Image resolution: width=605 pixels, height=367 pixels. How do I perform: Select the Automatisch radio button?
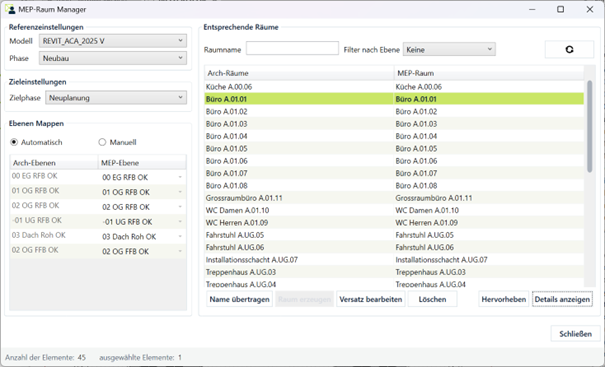[14, 142]
